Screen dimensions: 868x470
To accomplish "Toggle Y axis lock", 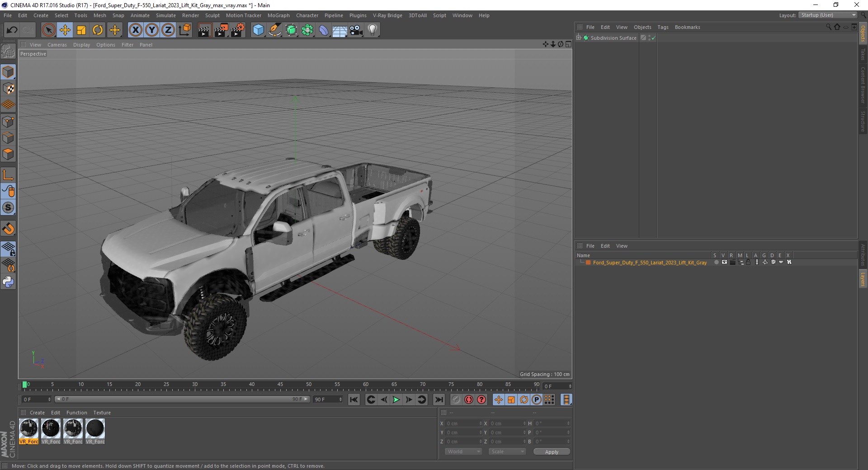I will pyautogui.click(x=152, y=30).
